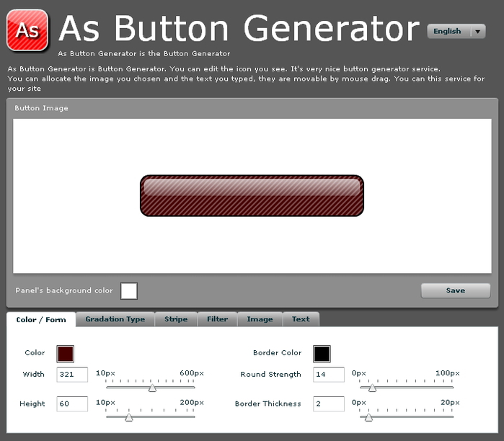Click the Width input field

72,375
